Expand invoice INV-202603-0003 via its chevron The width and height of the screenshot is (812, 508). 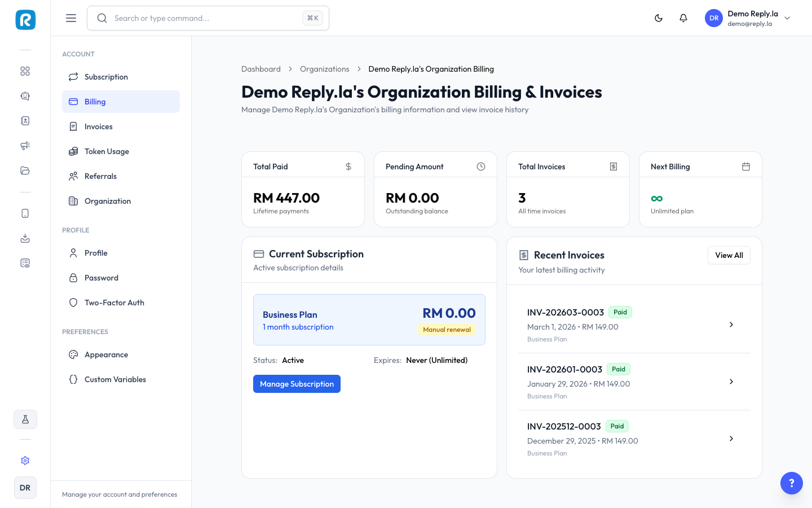pyautogui.click(x=731, y=325)
